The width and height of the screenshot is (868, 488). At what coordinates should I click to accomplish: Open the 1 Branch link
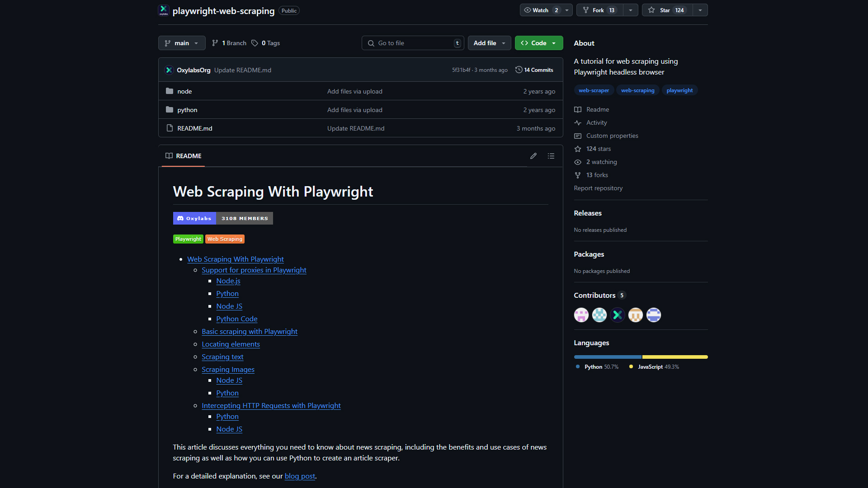pyautogui.click(x=229, y=43)
